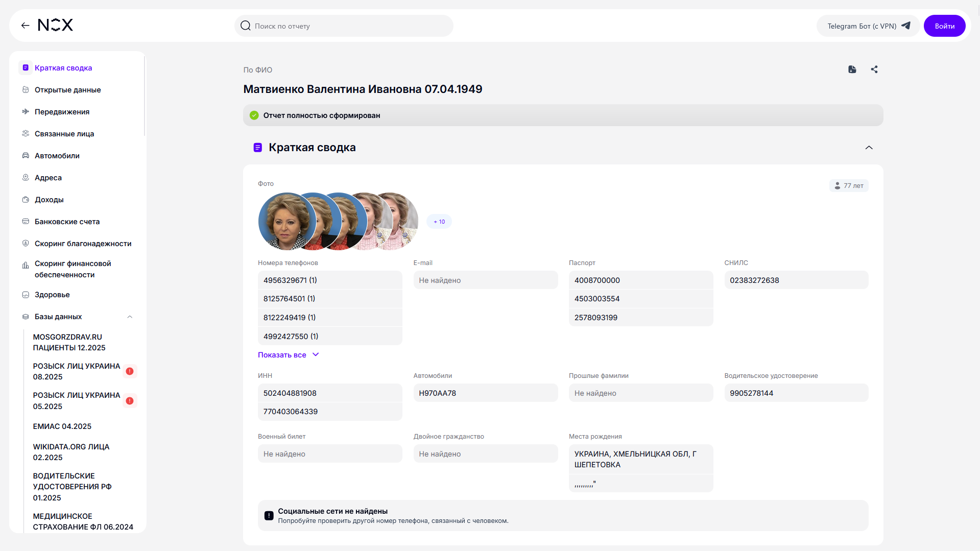Go to Передвижения in the sidebar
980x551 pixels.
(x=62, y=112)
